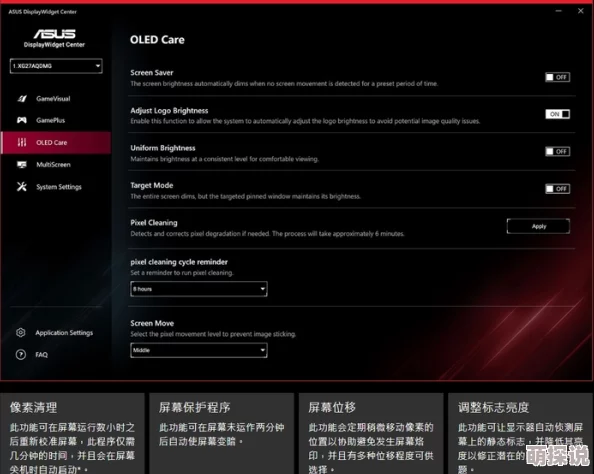Image resolution: width=594 pixels, height=474 pixels.
Task: Turn off Adjust Logo Brightness switch
Action: [x=557, y=114]
